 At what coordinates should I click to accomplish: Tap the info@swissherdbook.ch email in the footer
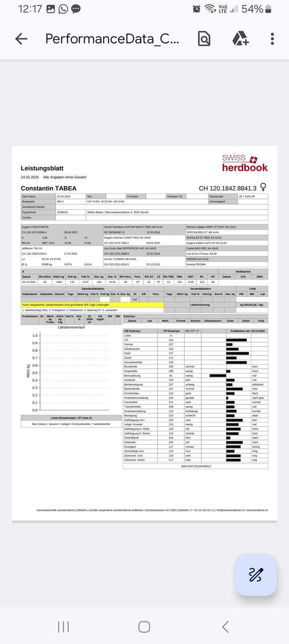pyautogui.click(x=230, y=510)
